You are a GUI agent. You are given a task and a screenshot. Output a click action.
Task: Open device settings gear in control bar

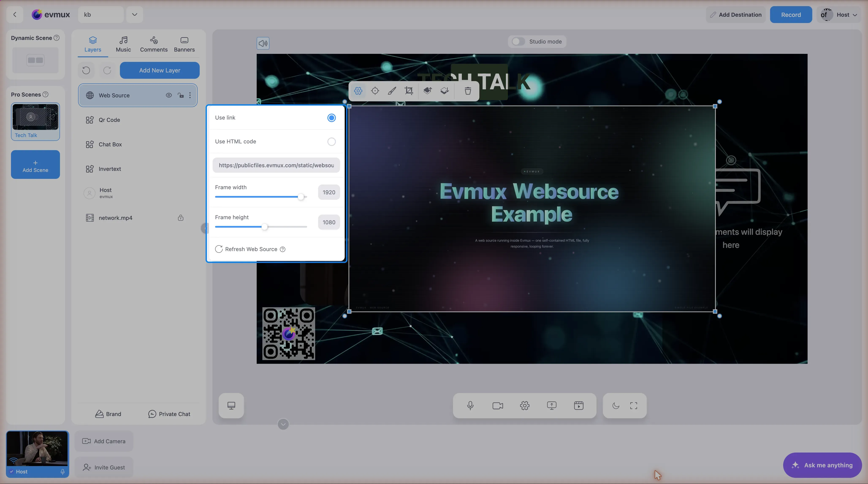click(x=525, y=405)
